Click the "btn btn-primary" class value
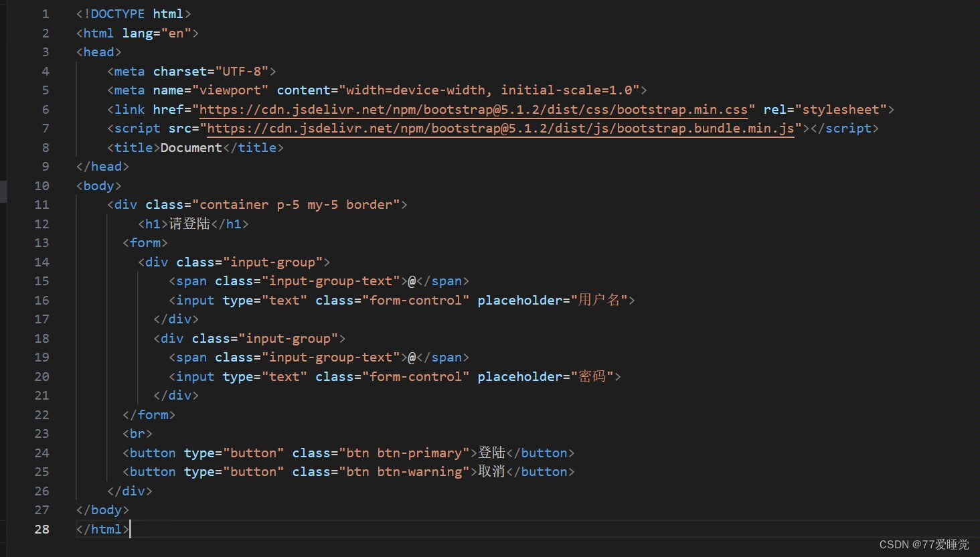Image resolution: width=980 pixels, height=557 pixels. tap(404, 453)
